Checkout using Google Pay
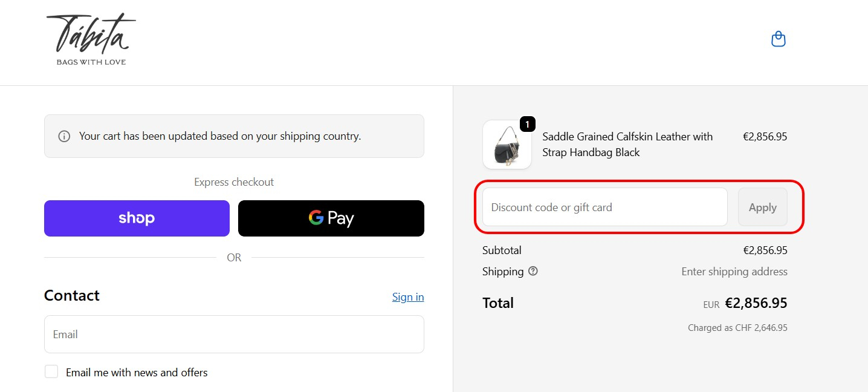This screenshot has height=392, width=868. (331, 218)
